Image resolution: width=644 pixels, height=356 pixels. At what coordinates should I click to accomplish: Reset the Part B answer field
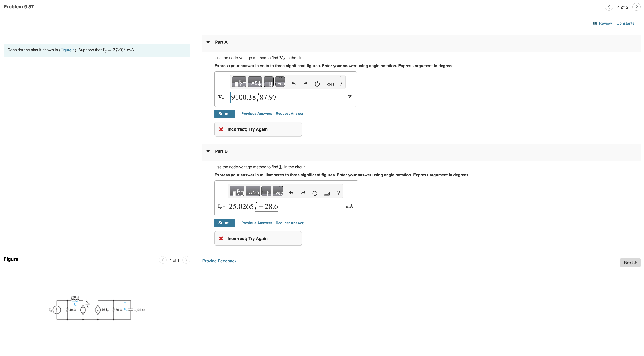pyautogui.click(x=315, y=193)
